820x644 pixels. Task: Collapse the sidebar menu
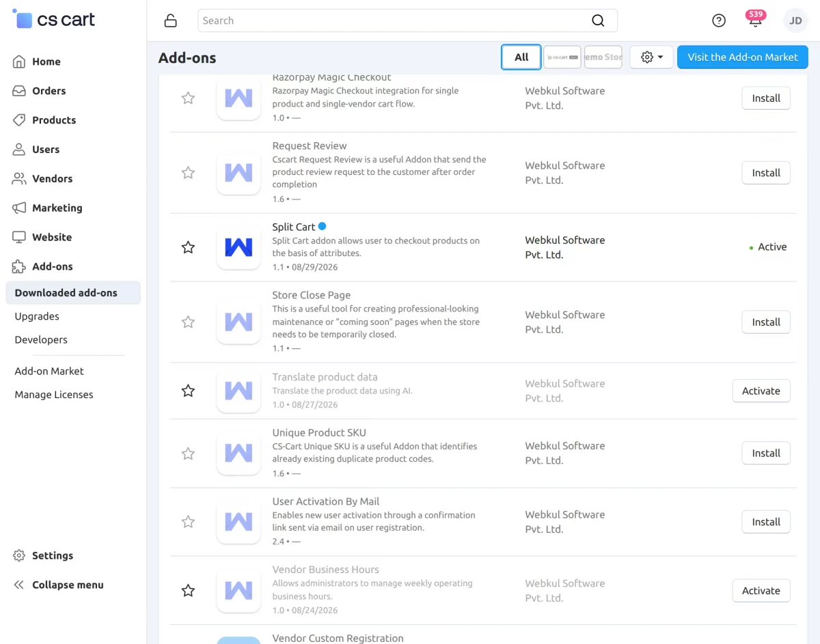coord(68,585)
